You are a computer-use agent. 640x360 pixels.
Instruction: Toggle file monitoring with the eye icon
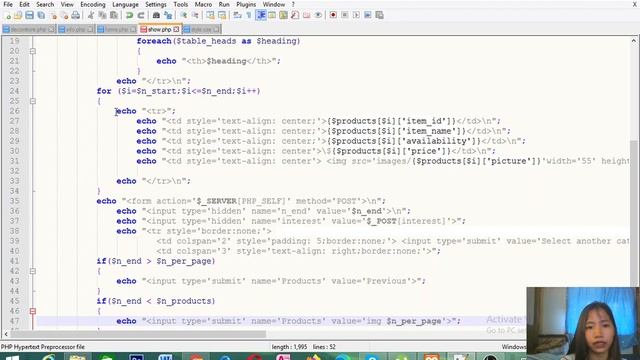(318, 16)
